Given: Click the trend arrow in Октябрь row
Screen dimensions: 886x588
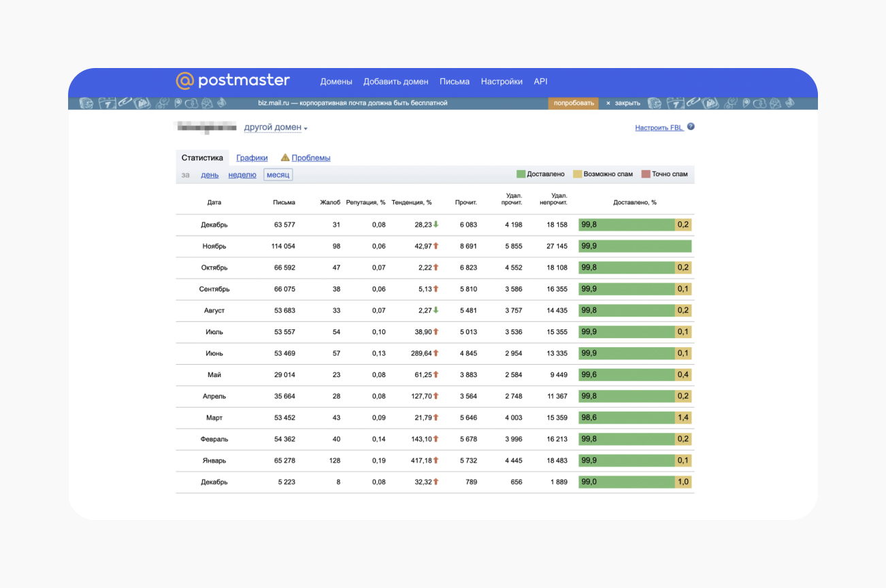Looking at the screenshot, I should tap(436, 267).
